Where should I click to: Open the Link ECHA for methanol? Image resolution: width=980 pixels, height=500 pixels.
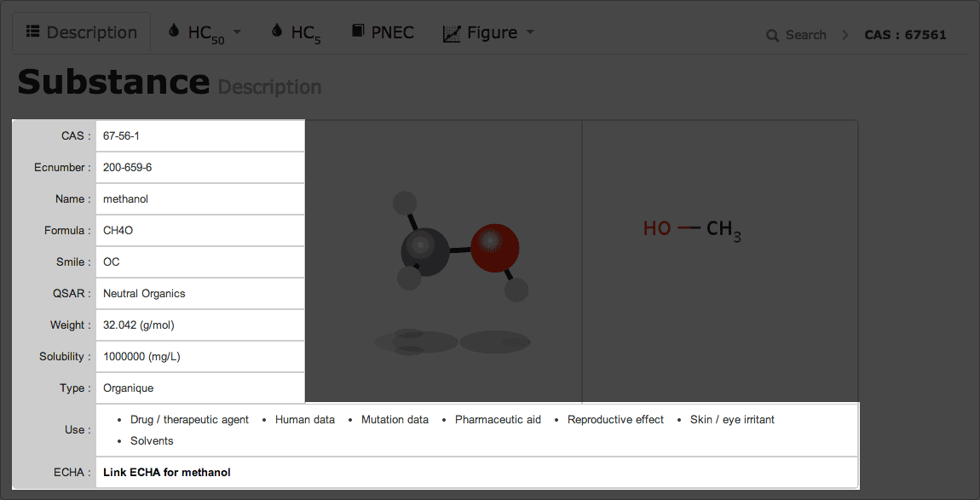167,472
